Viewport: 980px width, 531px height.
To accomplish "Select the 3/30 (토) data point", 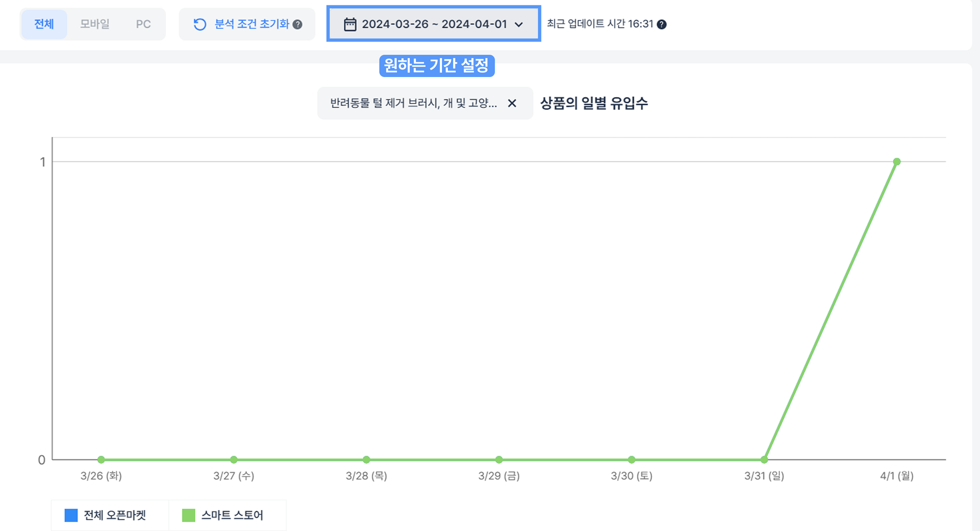I will (632, 459).
